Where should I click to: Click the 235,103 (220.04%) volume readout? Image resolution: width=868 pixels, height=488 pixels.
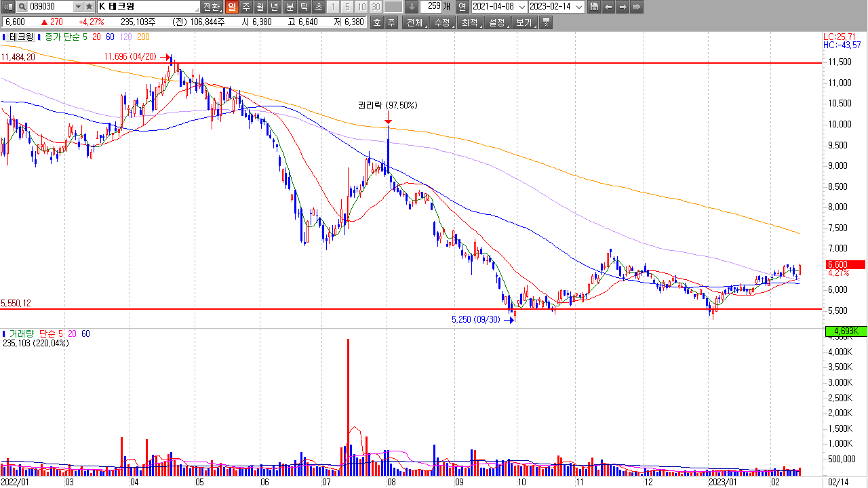pos(36,343)
